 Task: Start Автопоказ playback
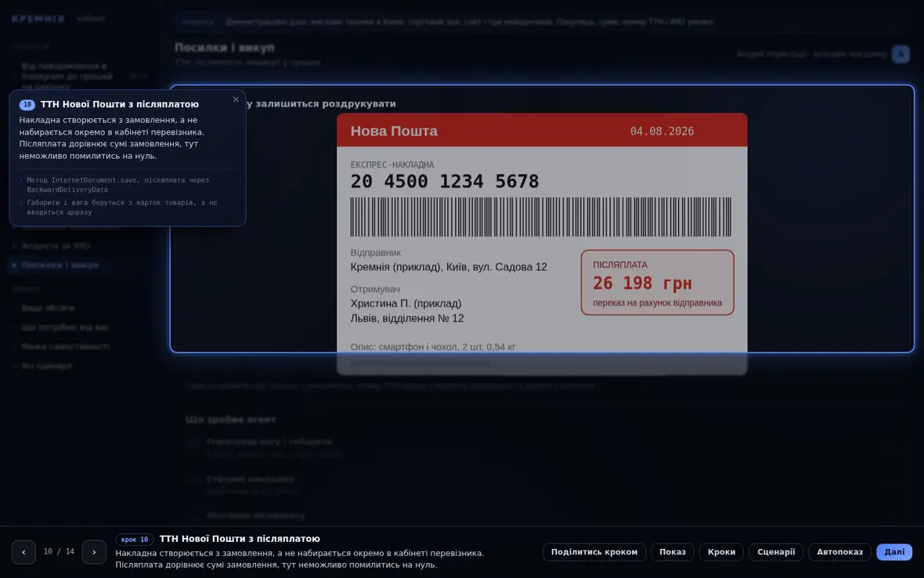click(x=839, y=552)
